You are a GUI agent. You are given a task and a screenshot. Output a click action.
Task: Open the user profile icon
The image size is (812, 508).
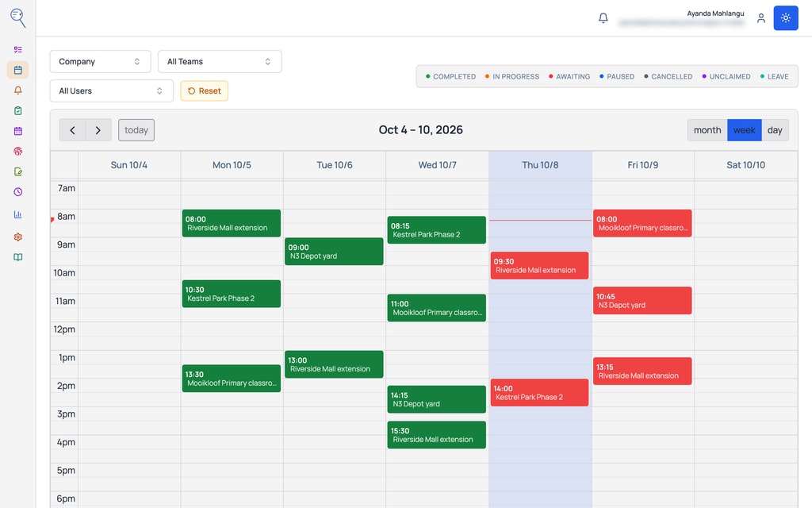click(760, 18)
